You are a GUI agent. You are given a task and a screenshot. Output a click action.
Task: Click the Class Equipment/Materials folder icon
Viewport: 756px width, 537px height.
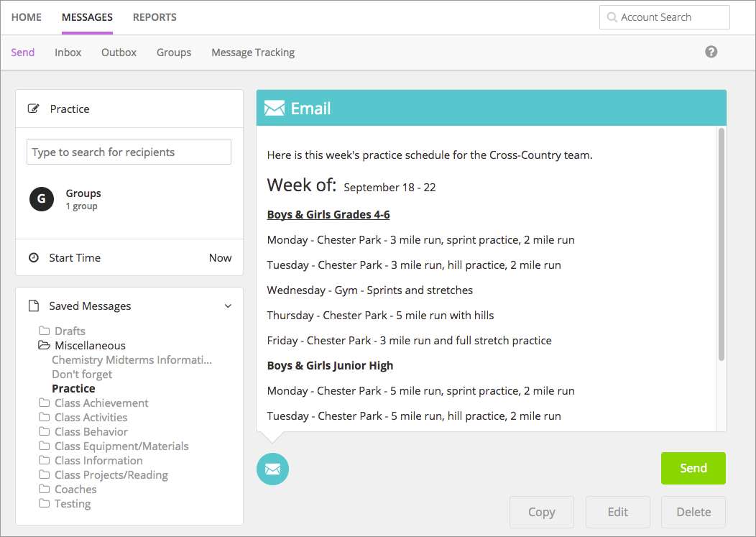pyautogui.click(x=45, y=446)
